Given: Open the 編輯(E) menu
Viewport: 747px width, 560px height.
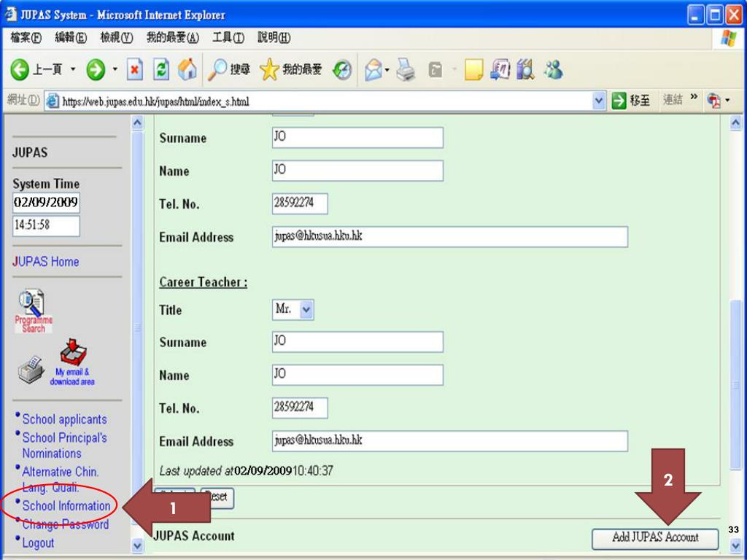Looking at the screenshot, I should pyautogui.click(x=71, y=38).
